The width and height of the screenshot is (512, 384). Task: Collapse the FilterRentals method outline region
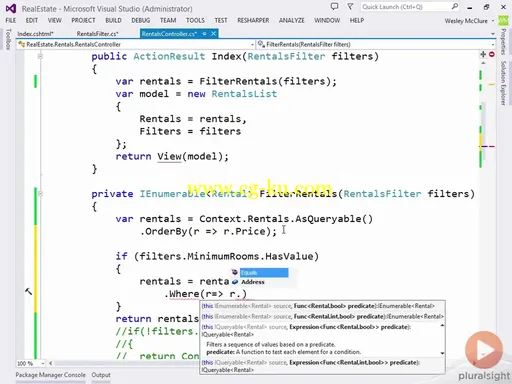click(40, 193)
